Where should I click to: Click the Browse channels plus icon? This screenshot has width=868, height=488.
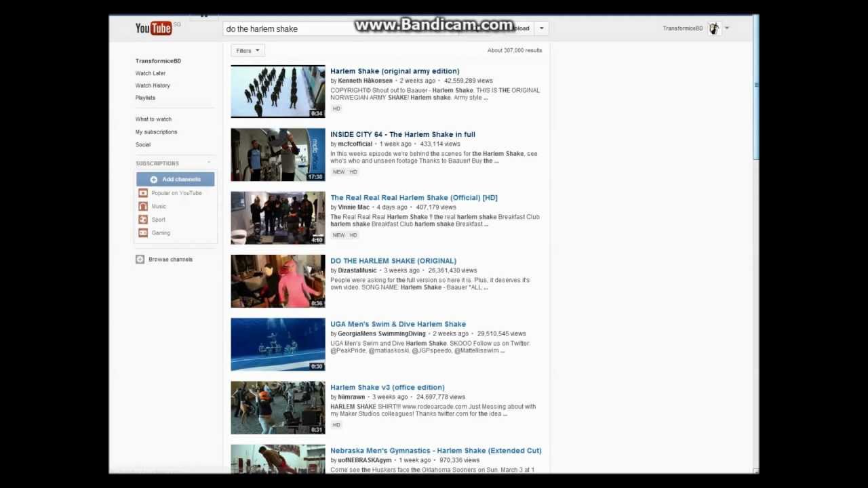tap(140, 260)
